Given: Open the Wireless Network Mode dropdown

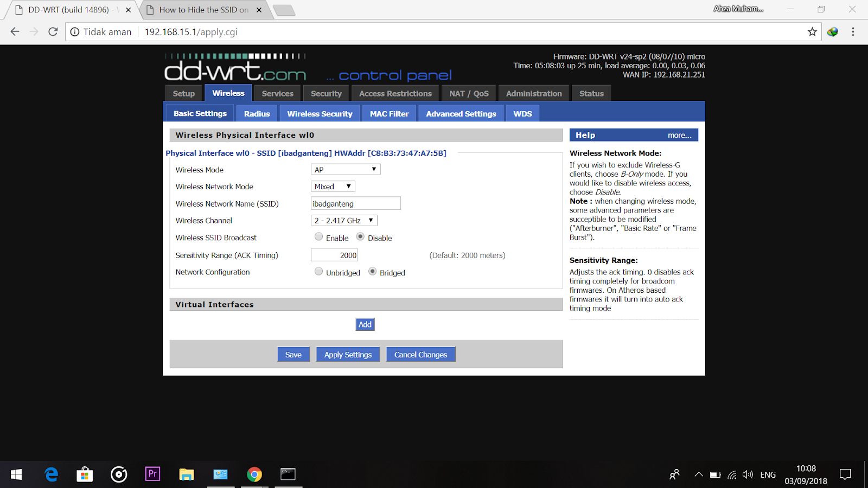Looking at the screenshot, I should click(333, 186).
